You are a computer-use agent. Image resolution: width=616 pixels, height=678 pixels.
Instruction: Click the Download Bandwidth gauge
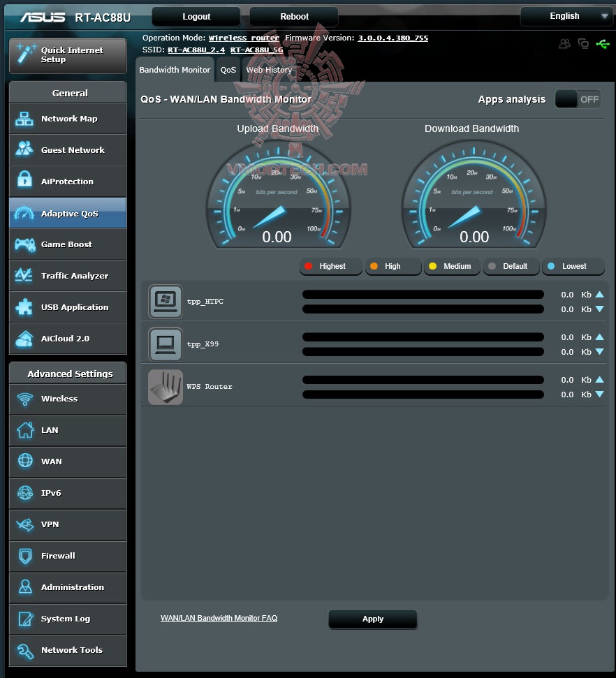(474, 195)
